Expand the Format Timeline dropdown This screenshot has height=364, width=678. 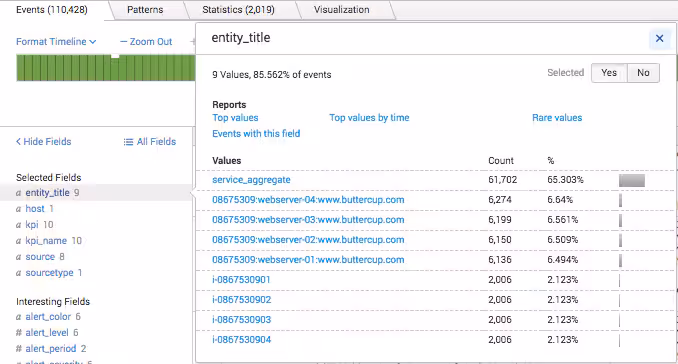56,42
